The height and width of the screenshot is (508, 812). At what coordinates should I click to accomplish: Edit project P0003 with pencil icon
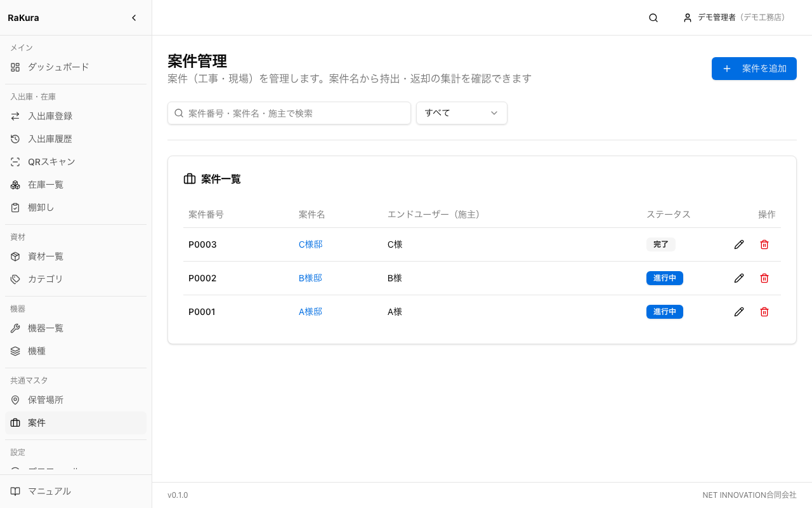point(739,244)
